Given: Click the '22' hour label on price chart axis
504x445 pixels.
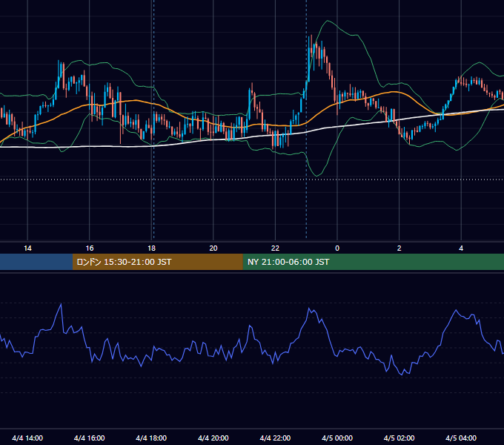Looking at the screenshot, I should click(275, 248).
